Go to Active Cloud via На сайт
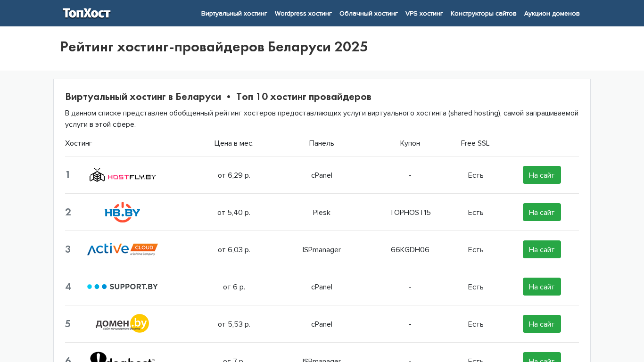The image size is (644, 362). pos(542,249)
